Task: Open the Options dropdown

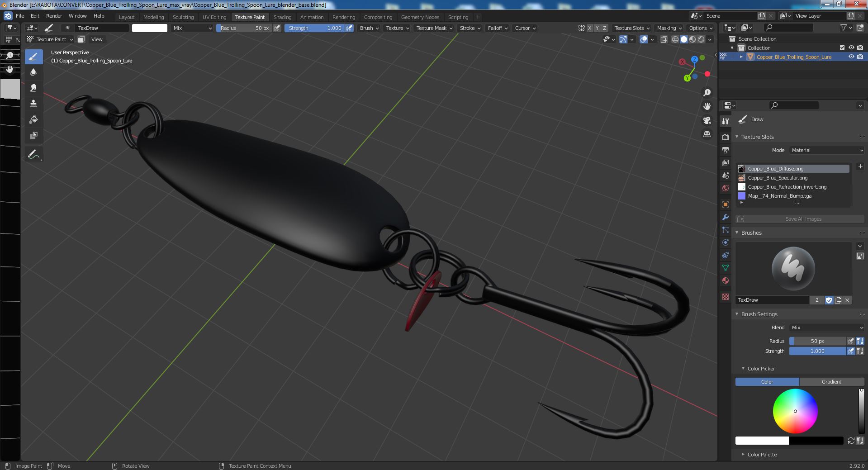Action: pos(701,28)
